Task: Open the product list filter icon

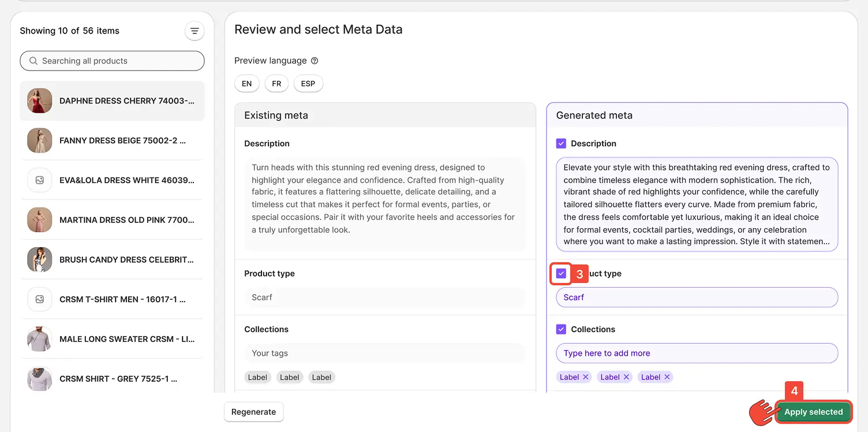Action: 194,31
